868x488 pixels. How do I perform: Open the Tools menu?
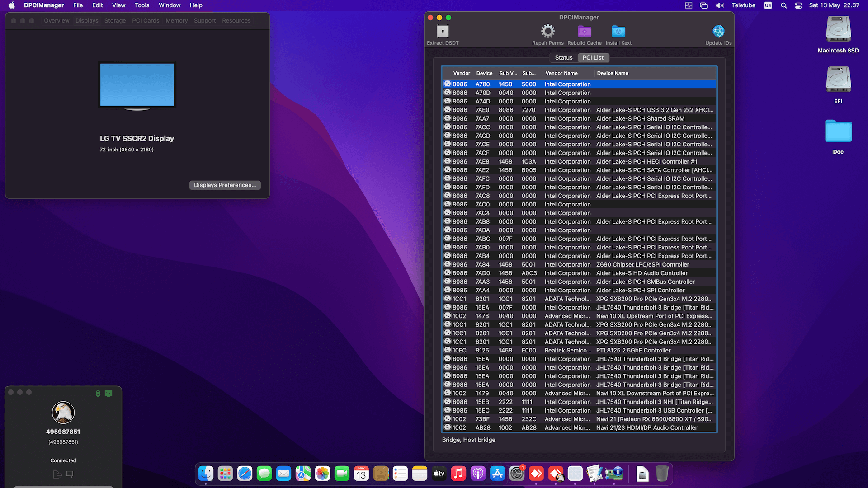tap(142, 5)
